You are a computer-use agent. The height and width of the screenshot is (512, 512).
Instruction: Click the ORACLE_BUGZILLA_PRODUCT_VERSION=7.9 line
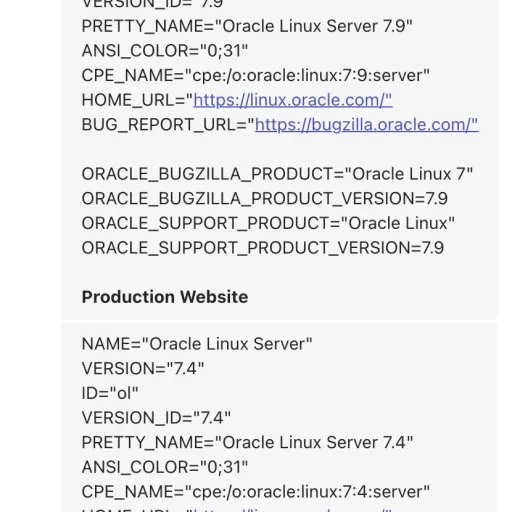tap(265, 199)
